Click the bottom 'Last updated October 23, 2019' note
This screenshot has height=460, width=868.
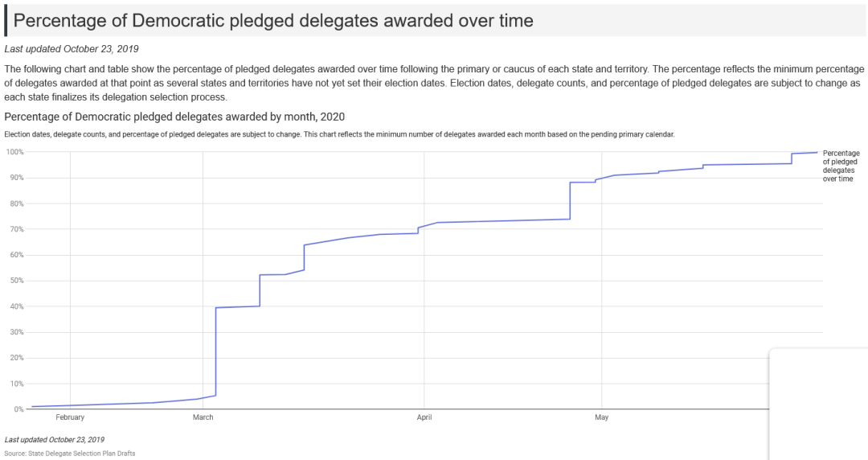(55, 440)
